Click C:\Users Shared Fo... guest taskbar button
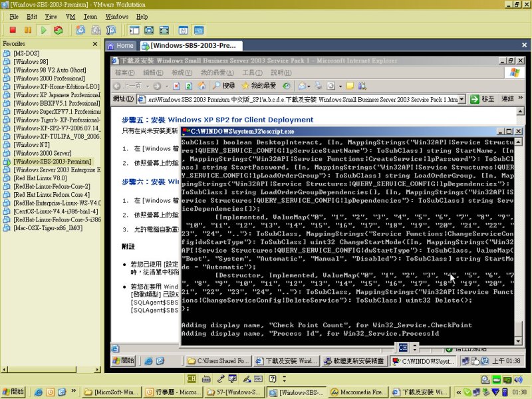This screenshot has width=532, height=399. [218, 361]
